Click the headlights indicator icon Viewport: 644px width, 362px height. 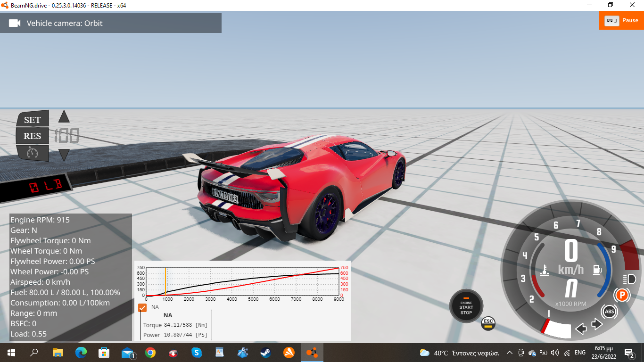[629, 279]
